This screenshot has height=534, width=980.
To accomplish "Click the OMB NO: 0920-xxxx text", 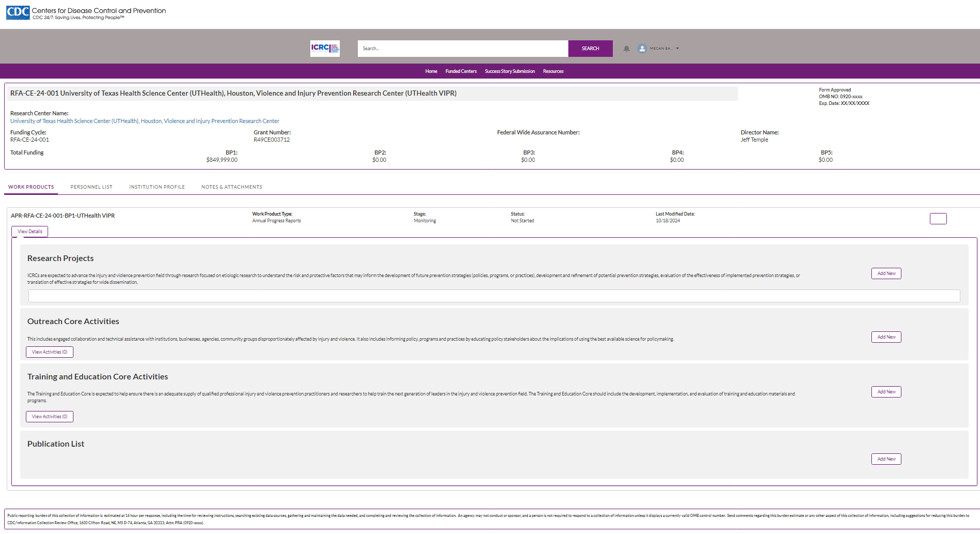I will (x=840, y=97).
